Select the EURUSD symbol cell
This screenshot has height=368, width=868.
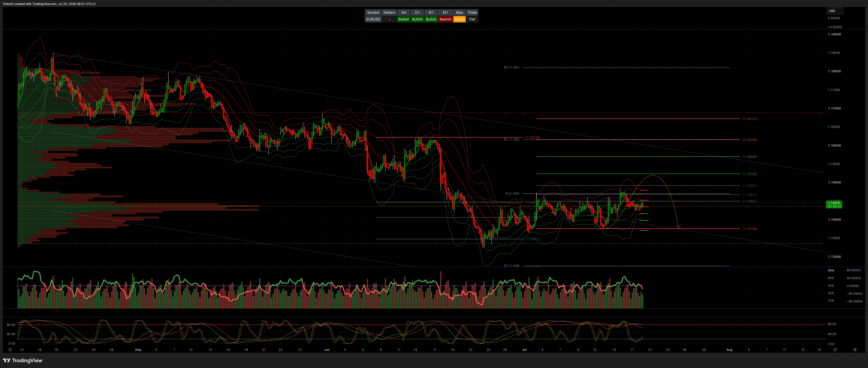(x=373, y=19)
